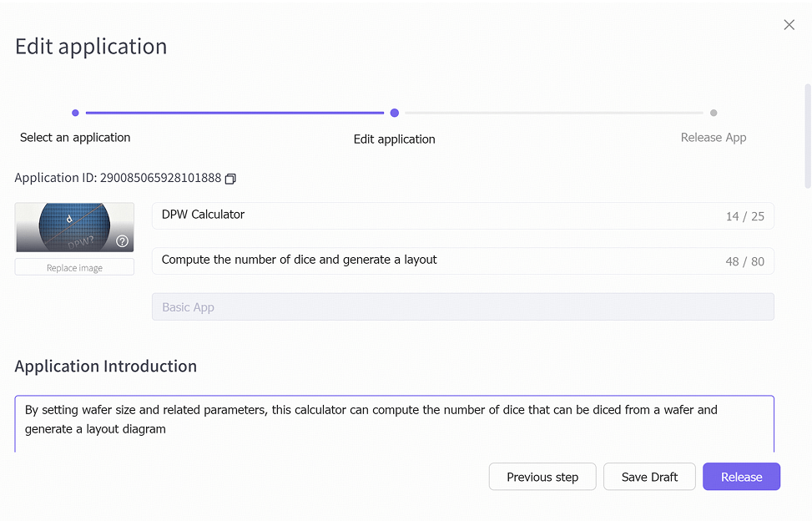Go back with the Previous step button
This screenshot has height=521, width=812.
point(542,477)
